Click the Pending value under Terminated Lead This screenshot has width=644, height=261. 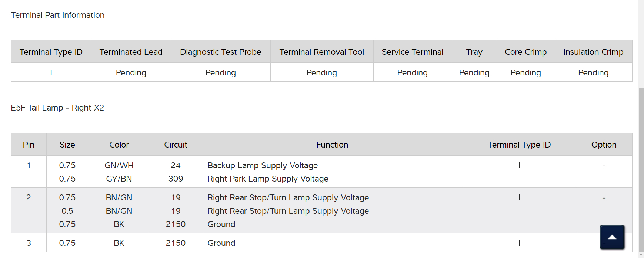(x=131, y=73)
